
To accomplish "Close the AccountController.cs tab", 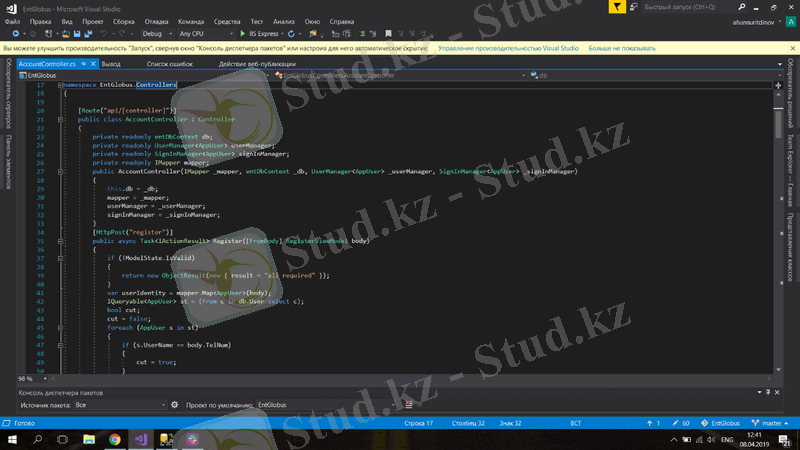I will (x=93, y=64).
